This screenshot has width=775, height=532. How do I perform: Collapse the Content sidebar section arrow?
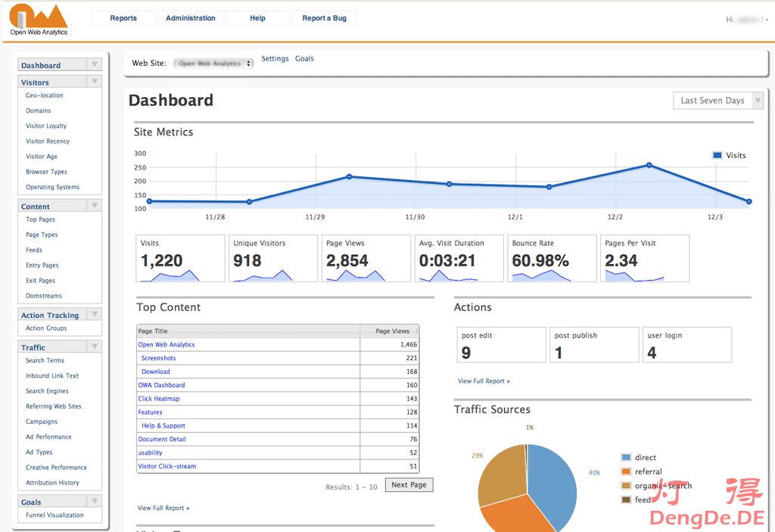[x=94, y=206]
